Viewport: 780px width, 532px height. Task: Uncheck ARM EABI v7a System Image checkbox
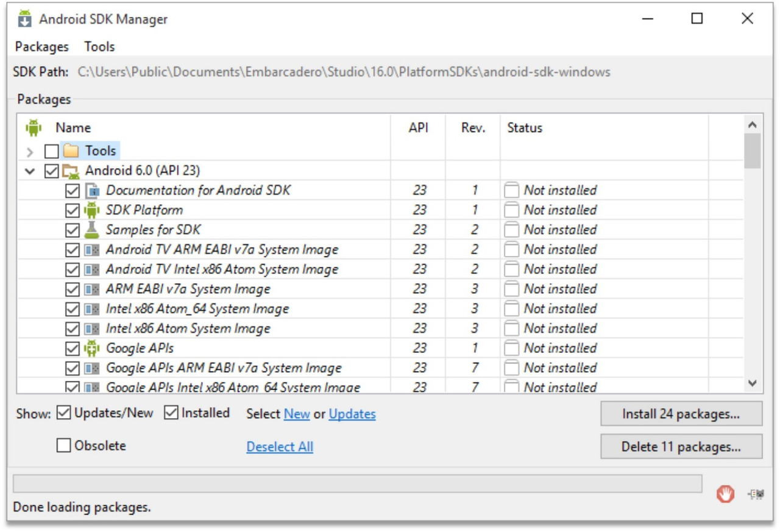pyautogui.click(x=73, y=289)
